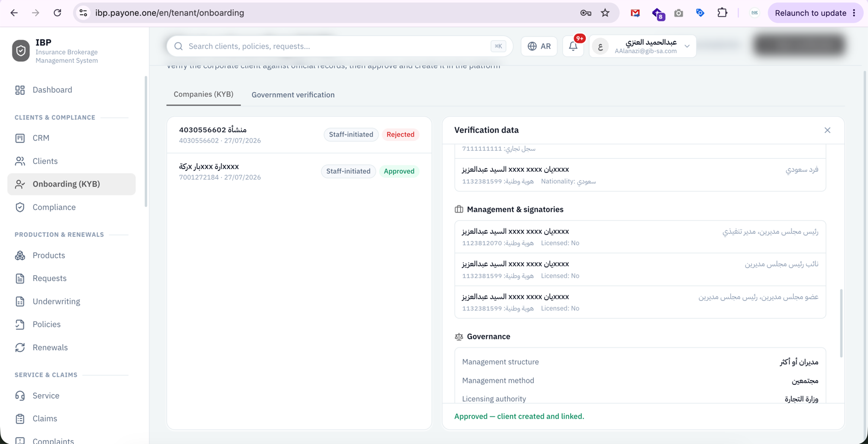The height and width of the screenshot is (444, 868).
Task: Open the browser Extensions puzzle menu
Action: click(x=722, y=13)
